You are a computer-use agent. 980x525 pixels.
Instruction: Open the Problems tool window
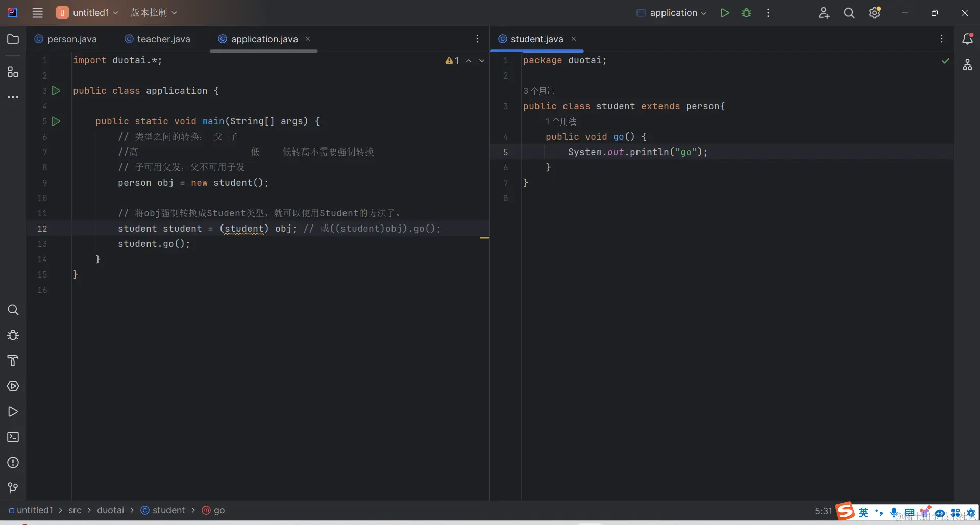13,463
